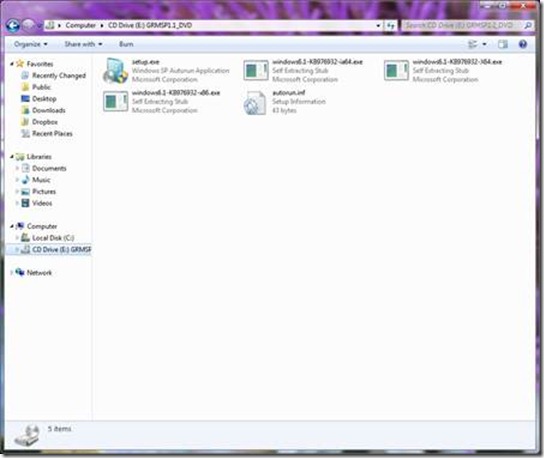
Task: Open Local Disk (C:)
Action: (x=53, y=238)
